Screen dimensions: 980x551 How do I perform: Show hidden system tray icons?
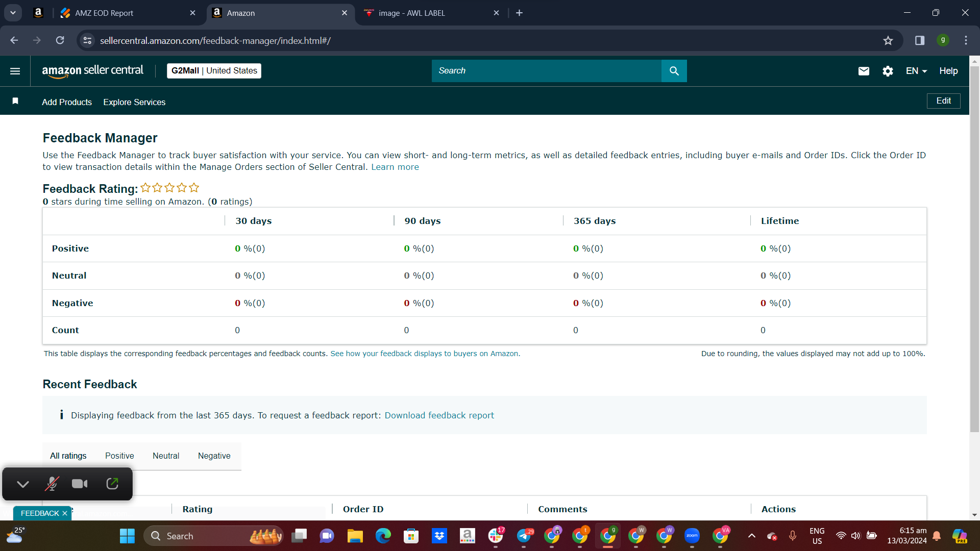click(751, 536)
